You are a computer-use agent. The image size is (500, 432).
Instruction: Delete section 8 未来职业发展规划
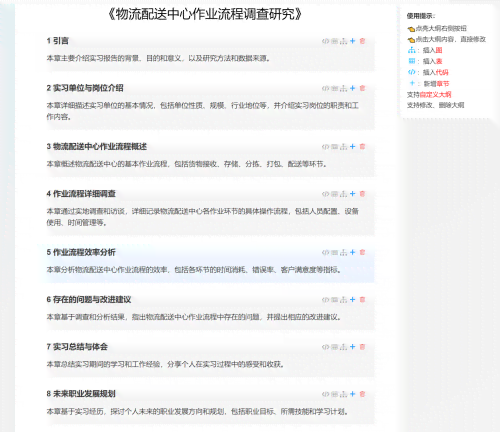pyautogui.click(x=363, y=394)
